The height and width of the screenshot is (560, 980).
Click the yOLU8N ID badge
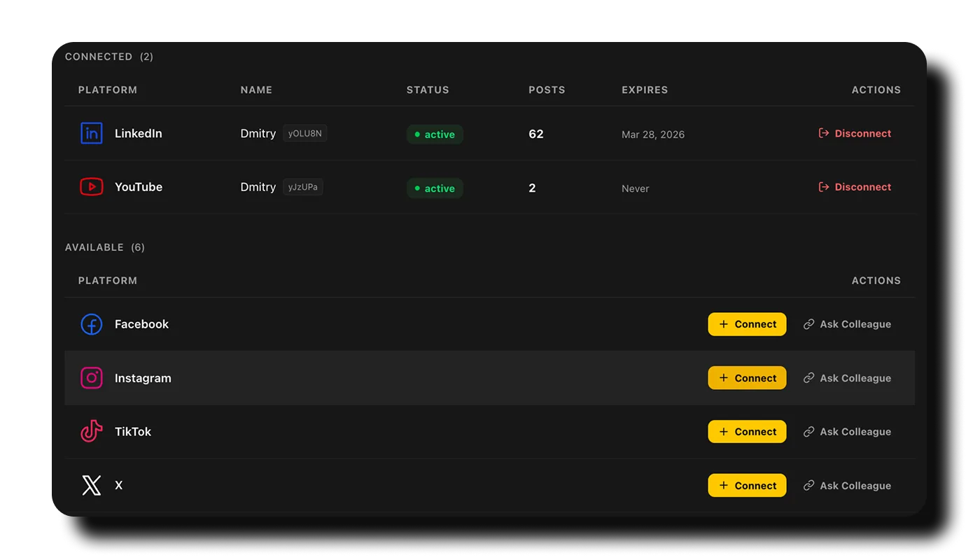point(304,133)
